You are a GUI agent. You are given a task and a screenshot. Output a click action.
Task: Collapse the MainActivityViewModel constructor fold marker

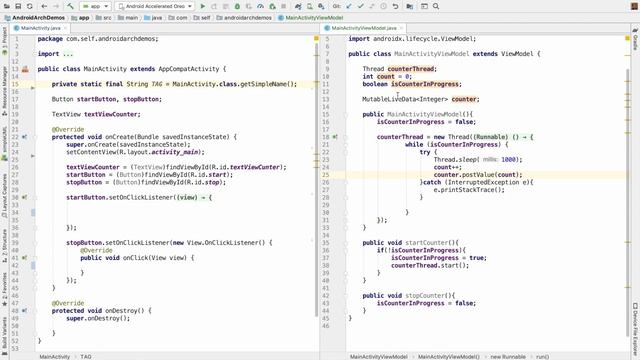coord(345,114)
